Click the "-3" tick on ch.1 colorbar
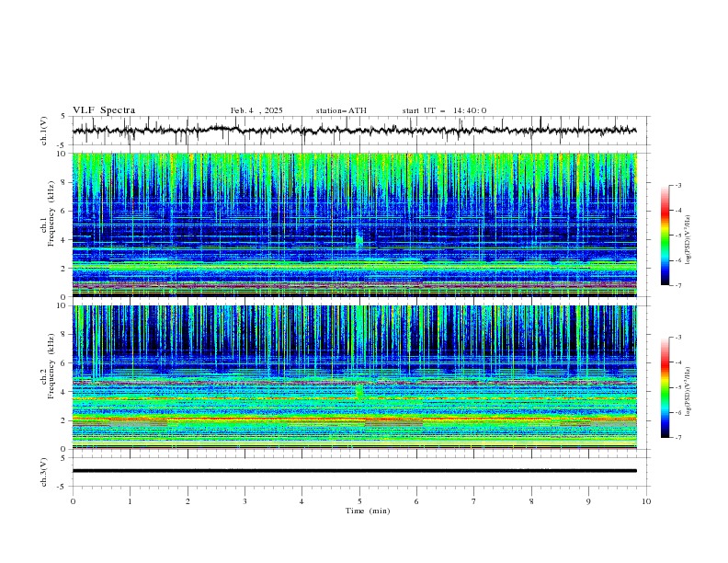This screenshot has height=563, width=728. 677,185
